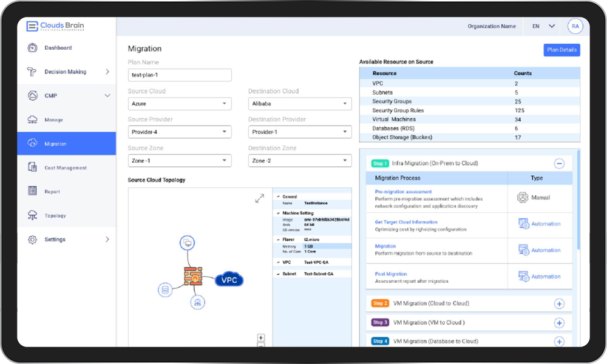Click the Manage cloud icon
This screenshot has height=364, width=607.
point(33,120)
